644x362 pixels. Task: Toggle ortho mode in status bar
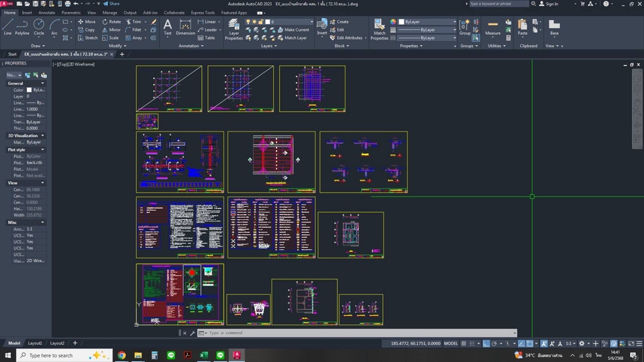[x=486, y=343]
